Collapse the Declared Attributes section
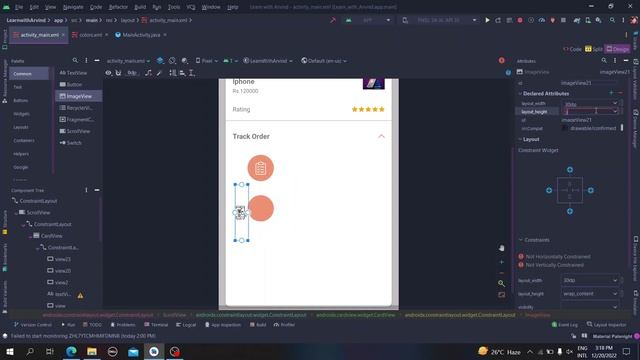Screen dimensions: 640x360 pyautogui.click(x=520, y=93)
